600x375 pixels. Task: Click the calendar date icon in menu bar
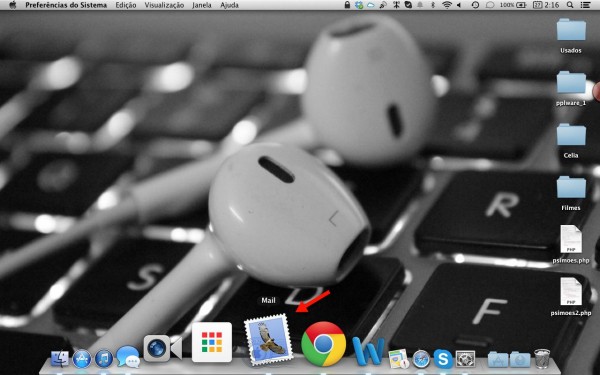click(x=537, y=5)
